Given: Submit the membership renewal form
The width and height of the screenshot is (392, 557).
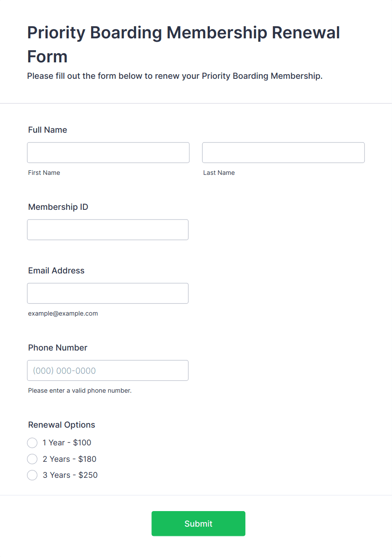Looking at the screenshot, I should pos(199,524).
